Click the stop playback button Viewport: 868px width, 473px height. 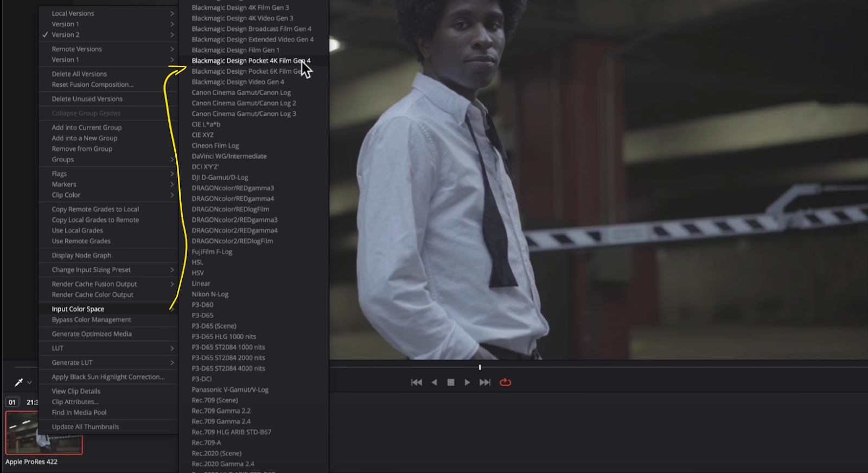click(x=450, y=382)
